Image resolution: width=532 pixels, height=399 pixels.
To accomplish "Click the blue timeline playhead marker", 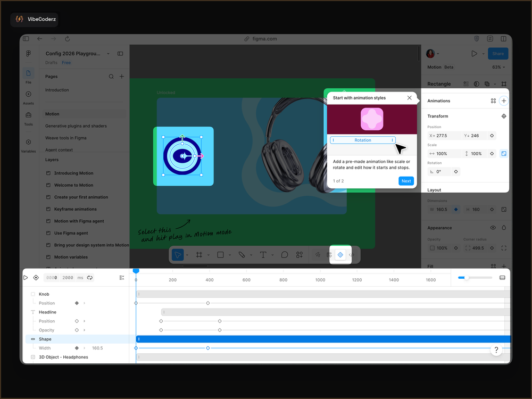I will 136,271.
